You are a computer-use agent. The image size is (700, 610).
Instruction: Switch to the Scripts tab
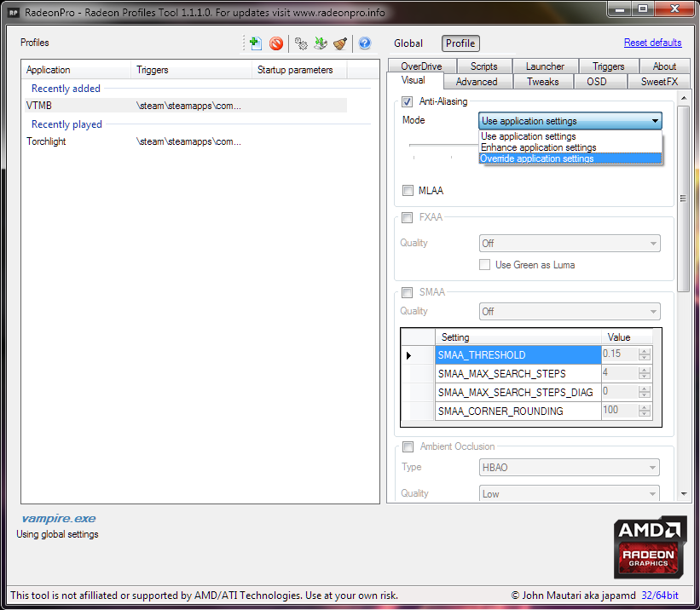coord(484,66)
